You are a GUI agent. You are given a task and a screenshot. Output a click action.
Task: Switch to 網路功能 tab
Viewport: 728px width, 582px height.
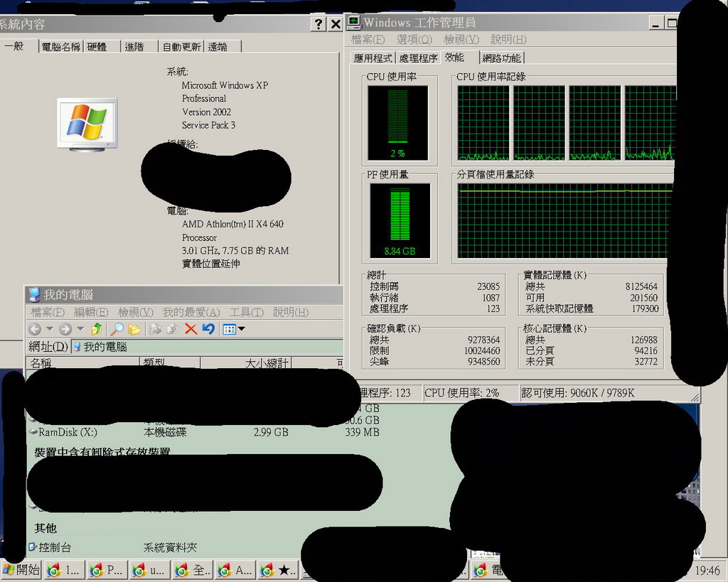click(x=501, y=58)
